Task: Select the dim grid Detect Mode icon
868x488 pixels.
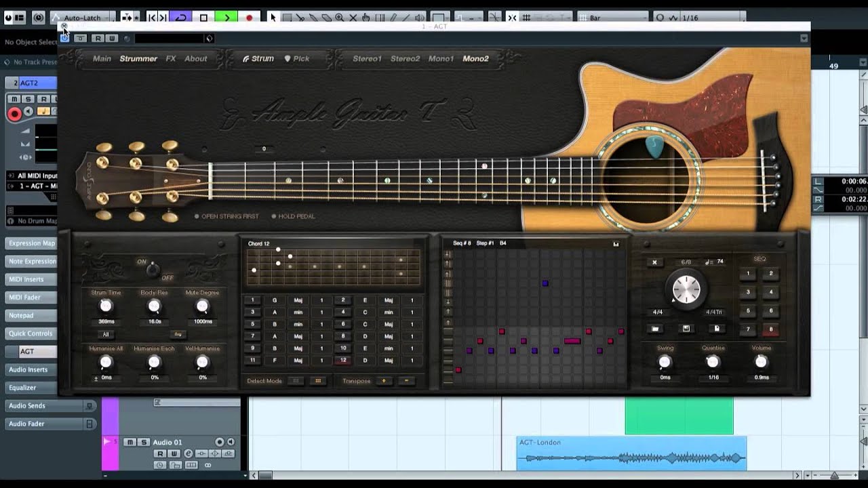Action: tap(296, 381)
